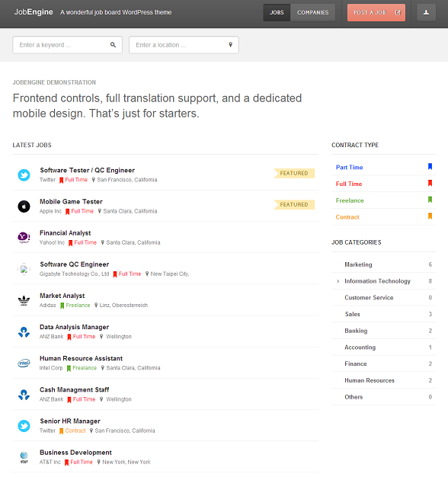Filter jobs by Full Time contract type

(349, 184)
